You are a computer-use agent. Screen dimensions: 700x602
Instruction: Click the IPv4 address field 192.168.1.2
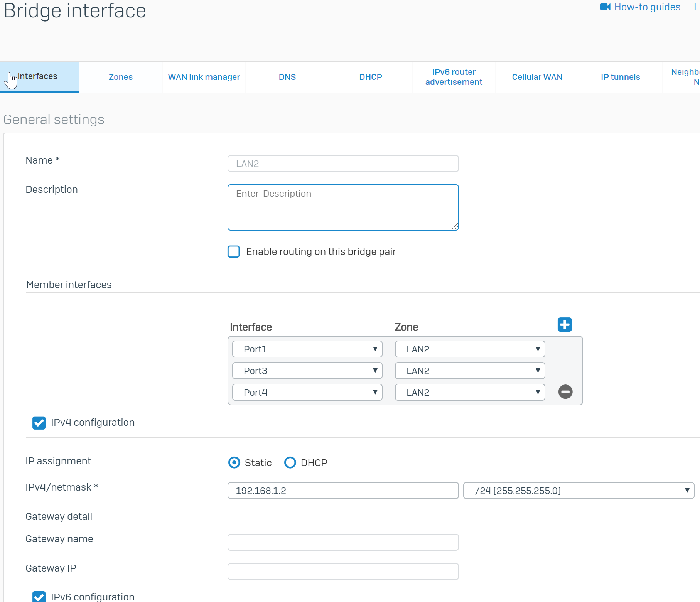(343, 491)
